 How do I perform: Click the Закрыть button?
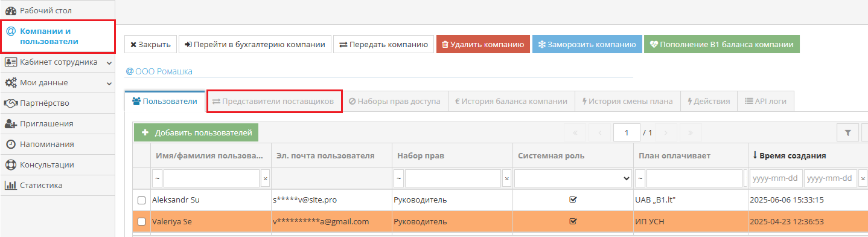point(150,44)
